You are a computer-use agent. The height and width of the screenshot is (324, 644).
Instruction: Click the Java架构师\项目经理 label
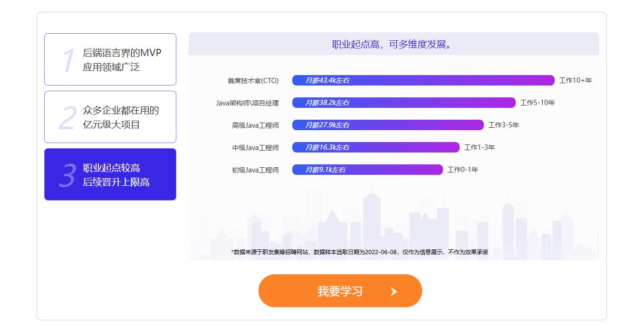[247, 103]
